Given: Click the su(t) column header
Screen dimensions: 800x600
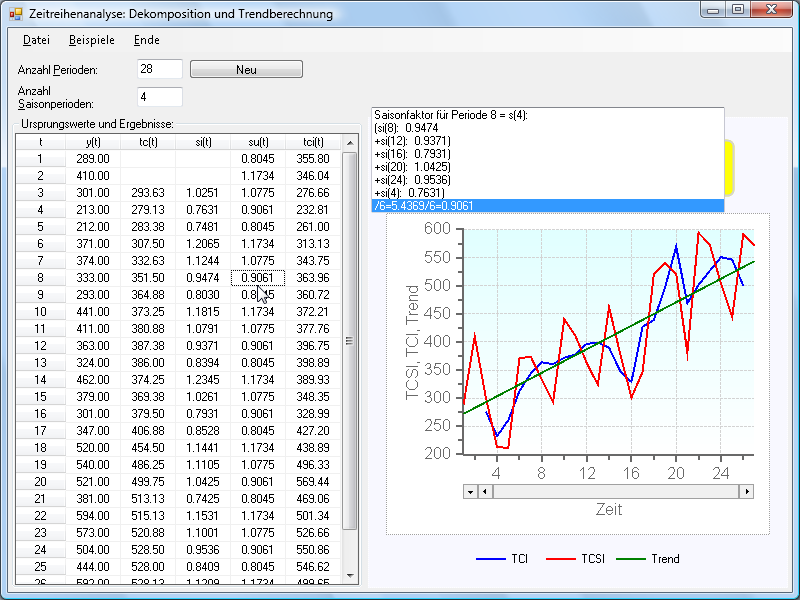Looking at the screenshot, I should coord(257,142).
